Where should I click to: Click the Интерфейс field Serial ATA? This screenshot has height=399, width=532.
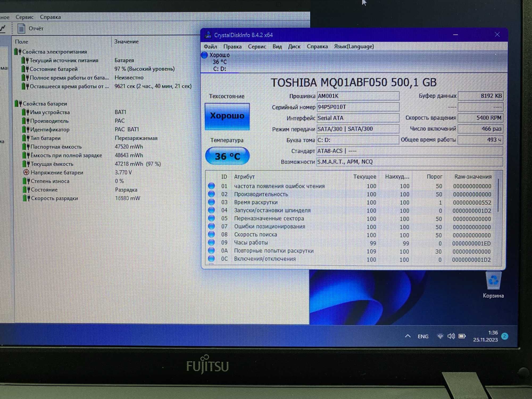coord(358,118)
